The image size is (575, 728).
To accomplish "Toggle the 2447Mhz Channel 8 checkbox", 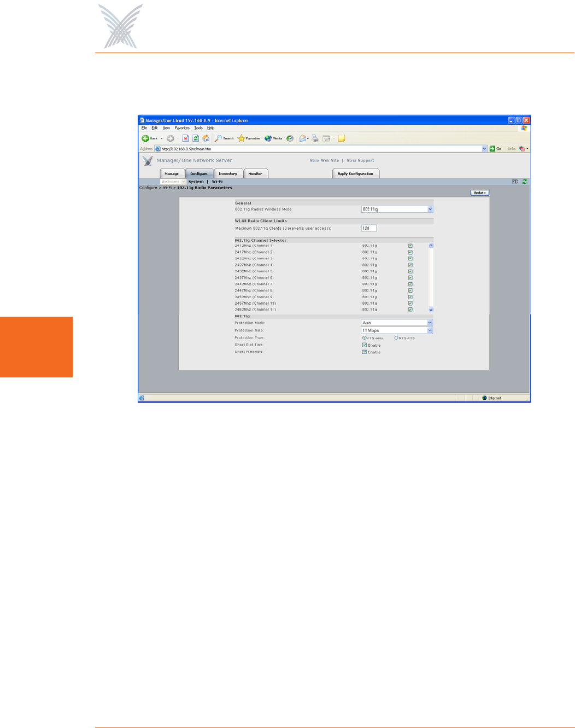I will tap(410, 290).
